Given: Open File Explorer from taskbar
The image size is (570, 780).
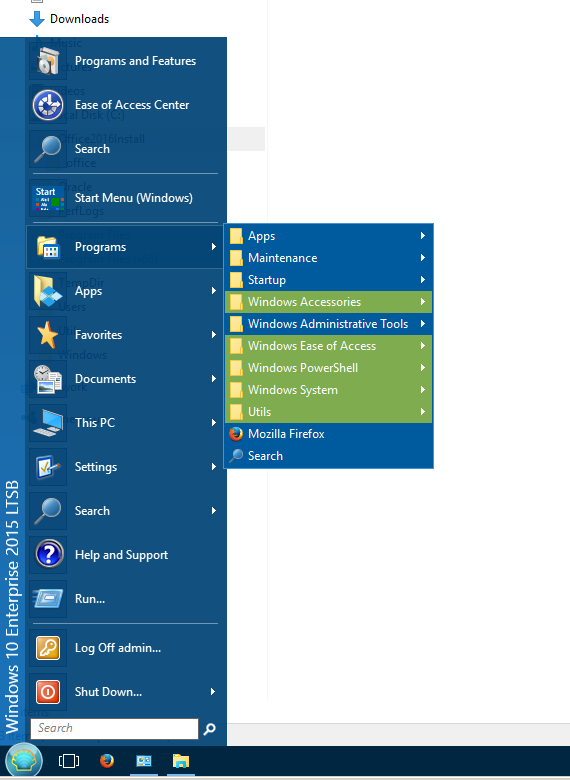Looking at the screenshot, I should (x=181, y=761).
